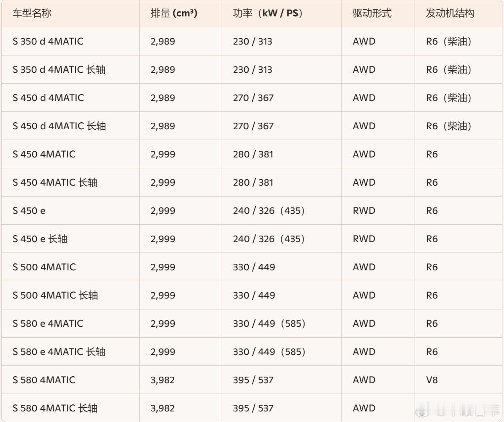Click AWD in the S 500 4MATIC 长轴 row
This screenshot has width=504, height=422.
click(364, 295)
